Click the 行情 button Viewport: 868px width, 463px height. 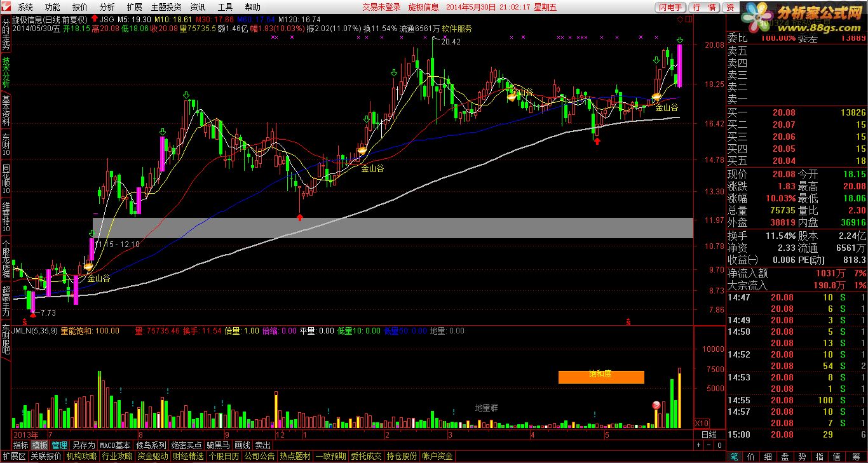coord(705,7)
